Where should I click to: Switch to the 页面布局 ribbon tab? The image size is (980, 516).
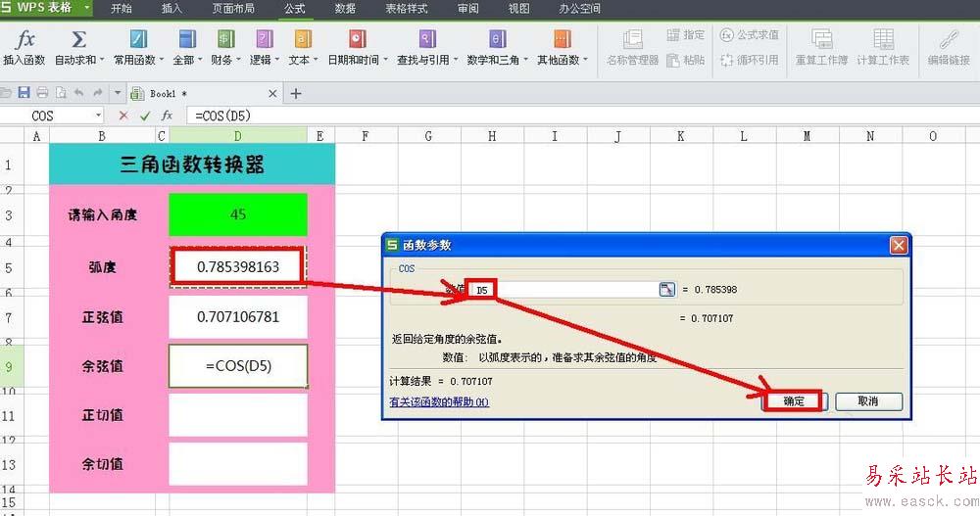pyautogui.click(x=233, y=8)
